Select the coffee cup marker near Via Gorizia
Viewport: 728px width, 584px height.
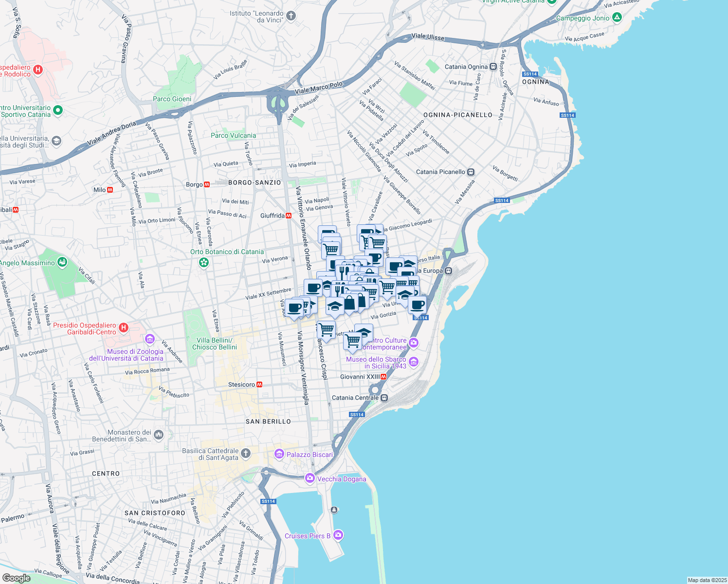coord(417,306)
